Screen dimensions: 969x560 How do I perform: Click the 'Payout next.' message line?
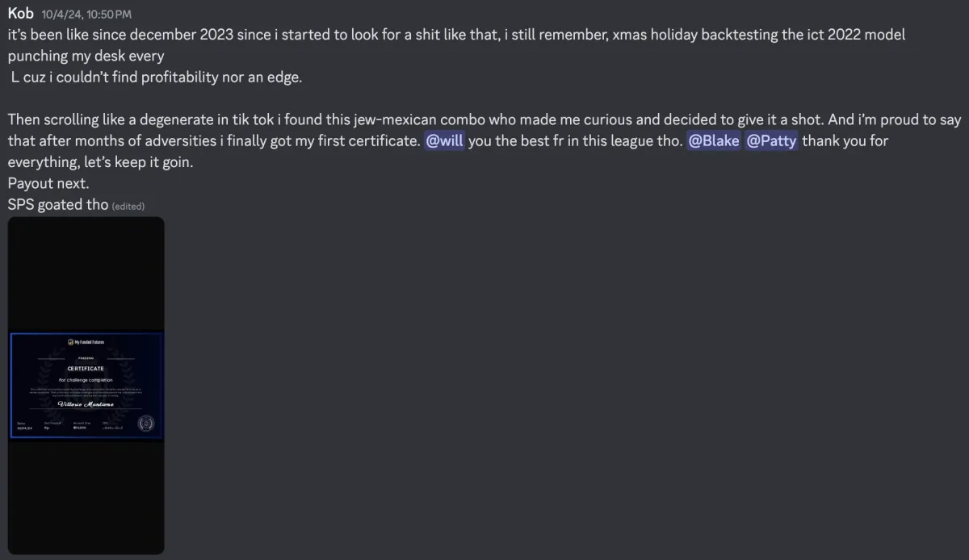[x=48, y=184]
